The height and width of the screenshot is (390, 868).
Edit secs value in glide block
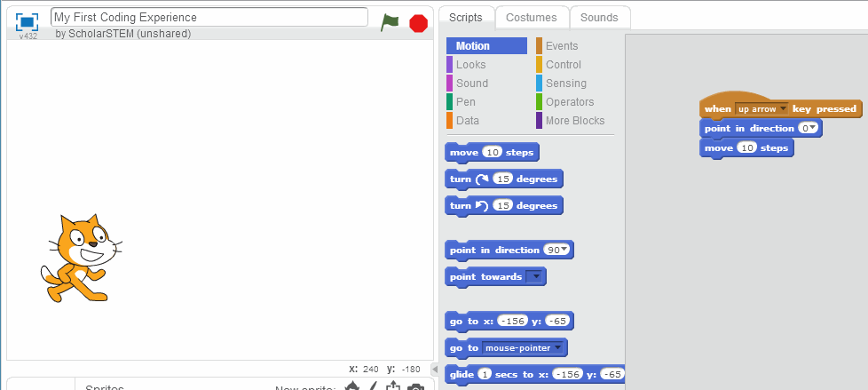point(485,375)
